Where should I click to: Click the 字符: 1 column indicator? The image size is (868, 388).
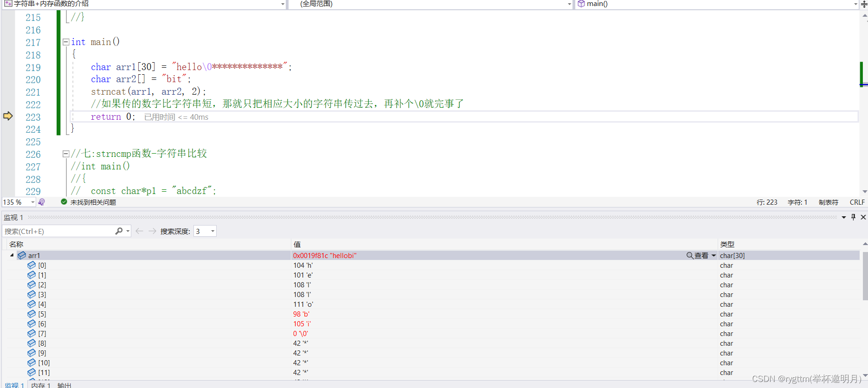coord(797,202)
